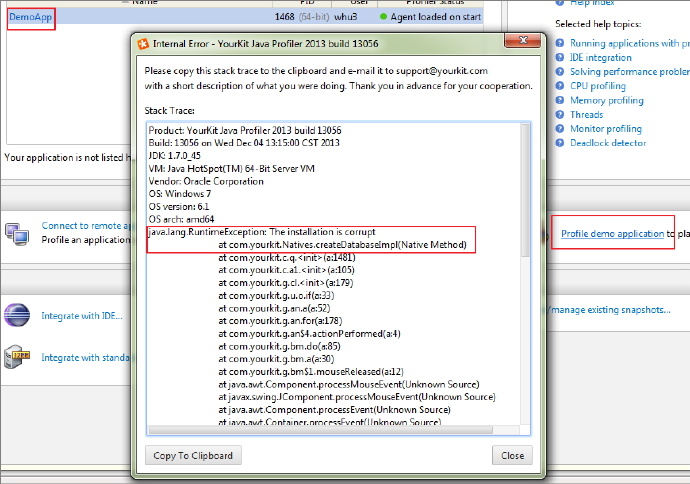
Task: Open manage existing snapshots link
Action: click(x=611, y=310)
